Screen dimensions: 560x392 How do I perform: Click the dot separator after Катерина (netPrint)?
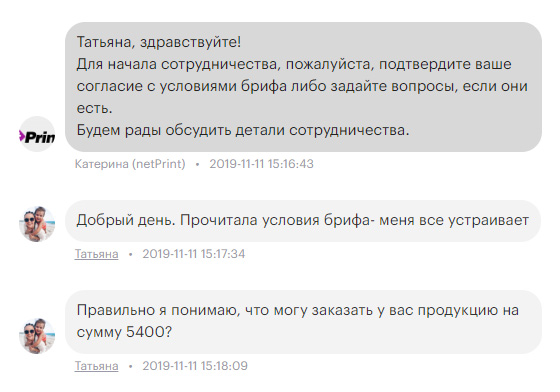click(198, 164)
